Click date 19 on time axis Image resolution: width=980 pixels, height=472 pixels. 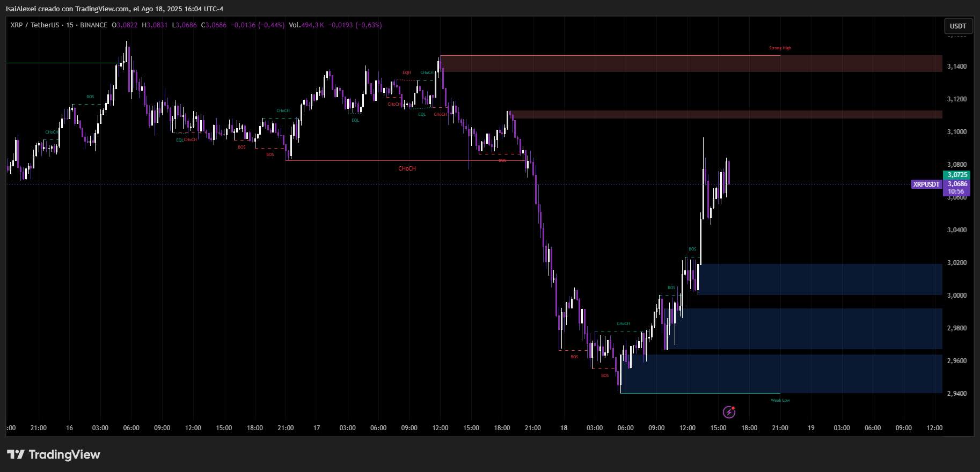810,428
